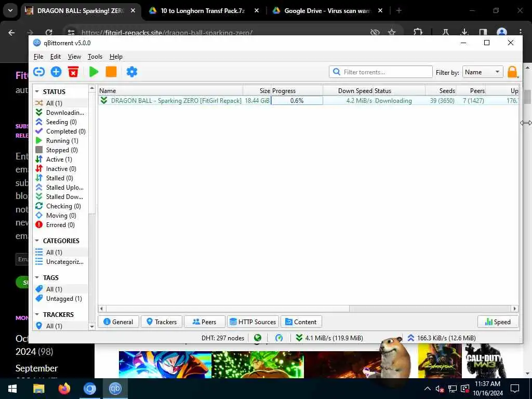Collapse the TAGS section
This screenshot has height=399, width=532.
pyautogui.click(x=37, y=277)
